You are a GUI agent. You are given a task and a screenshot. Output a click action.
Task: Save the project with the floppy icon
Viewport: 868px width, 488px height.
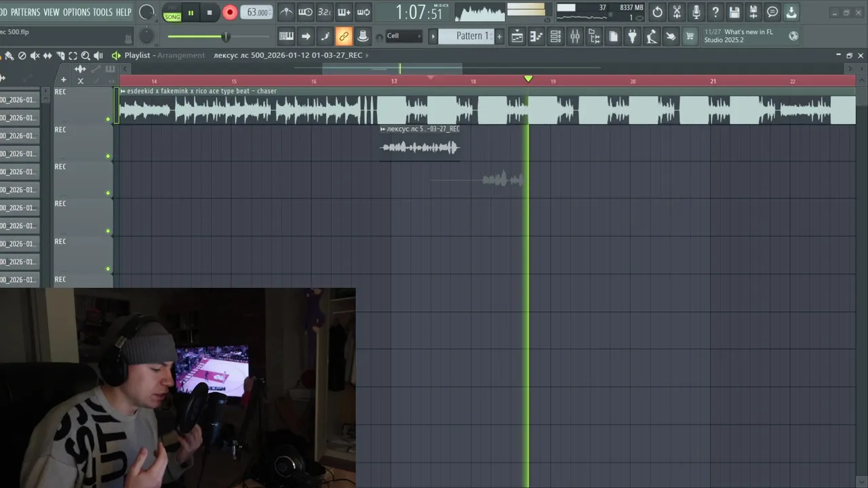tap(734, 12)
